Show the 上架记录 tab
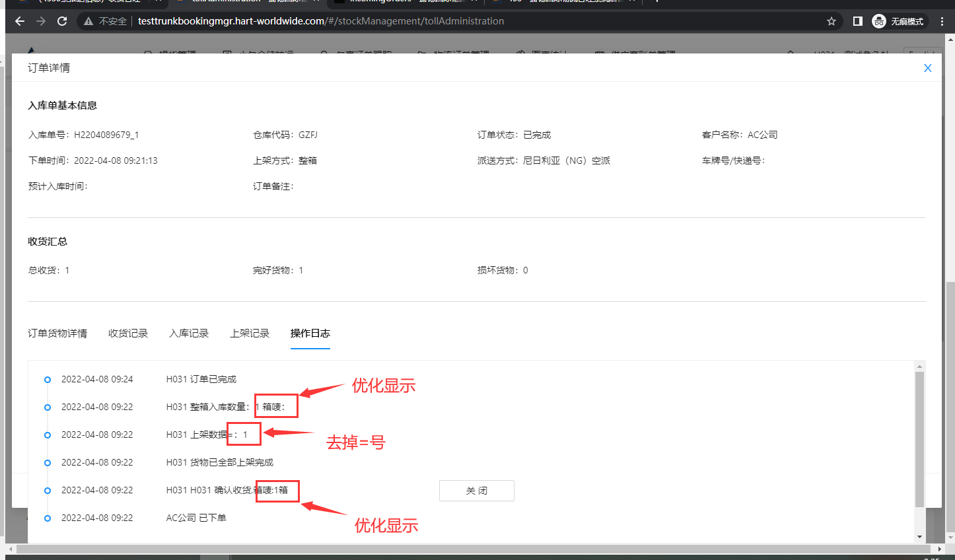955x560 pixels. click(x=250, y=333)
